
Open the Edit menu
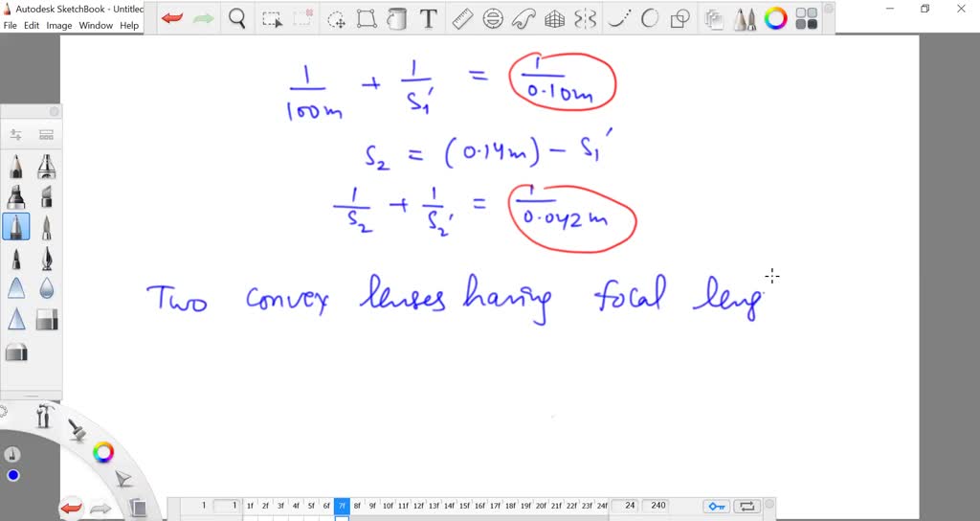pos(32,25)
